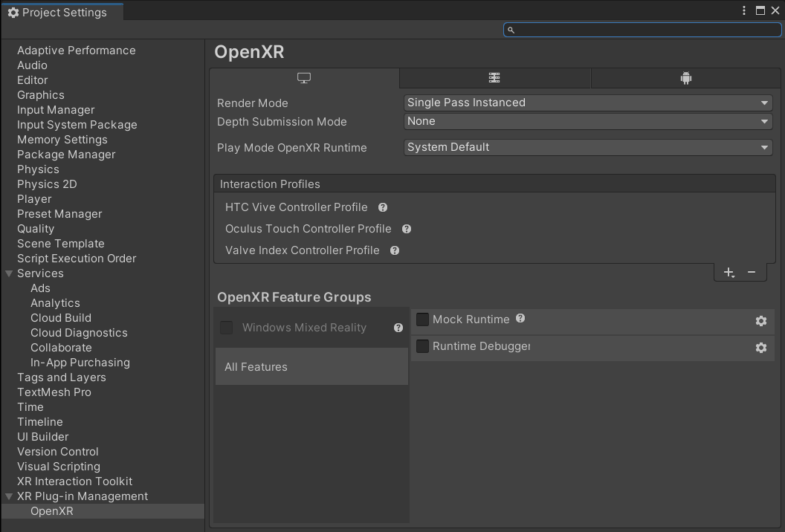Switch to the Android platform tab

point(686,78)
